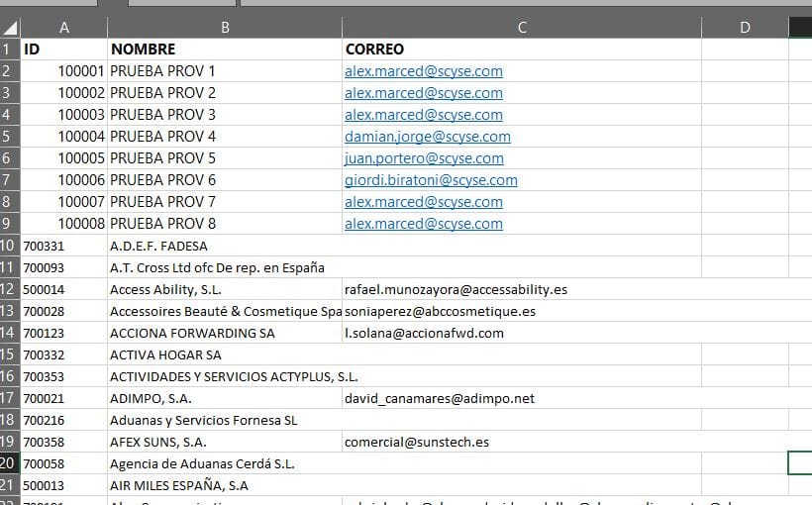Select cell ACTIVIDADES Y SERVICIOS ACTYPLUS, S.L.

click(225, 376)
